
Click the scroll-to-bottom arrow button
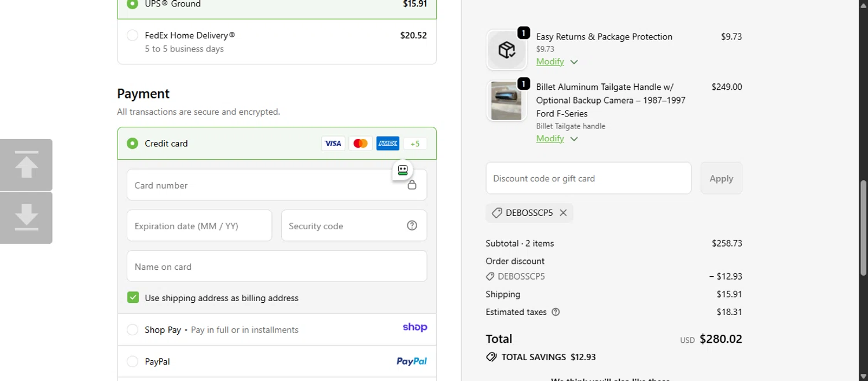pyautogui.click(x=26, y=218)
